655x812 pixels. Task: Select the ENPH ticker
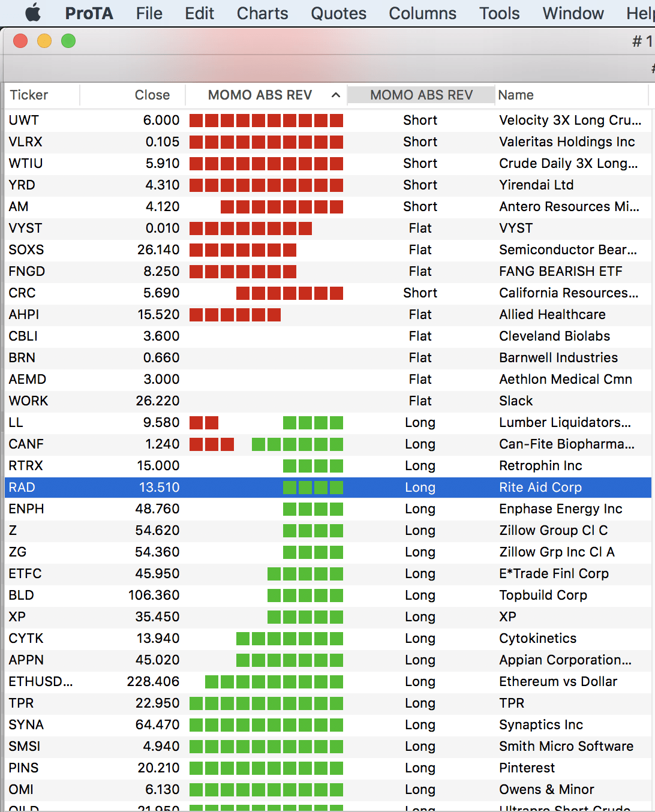click(x=26, y=509)
